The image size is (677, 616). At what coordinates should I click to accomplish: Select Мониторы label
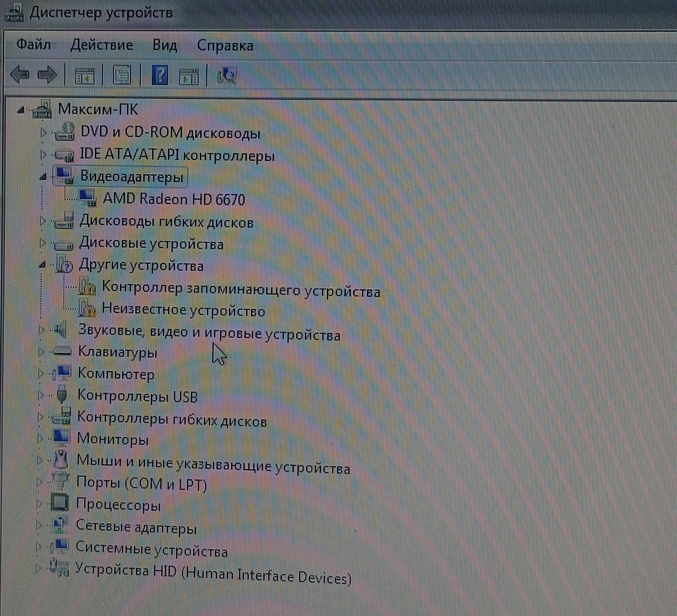tap(113, 439)
